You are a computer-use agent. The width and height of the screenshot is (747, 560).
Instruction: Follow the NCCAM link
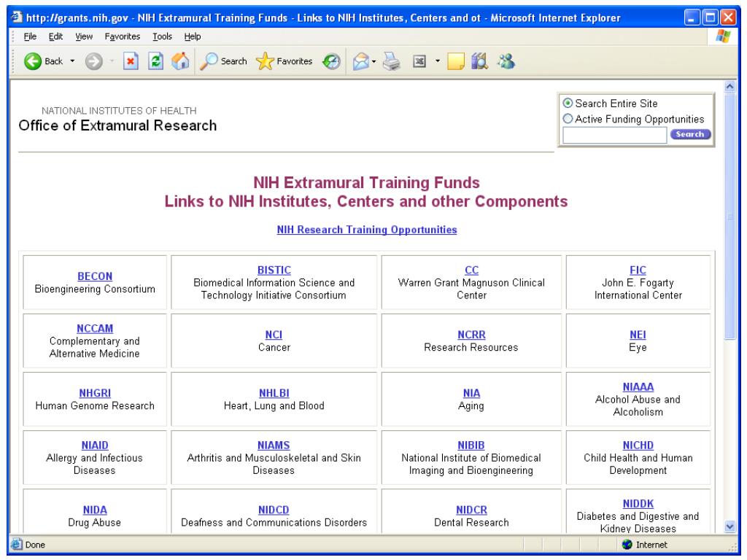95,329
